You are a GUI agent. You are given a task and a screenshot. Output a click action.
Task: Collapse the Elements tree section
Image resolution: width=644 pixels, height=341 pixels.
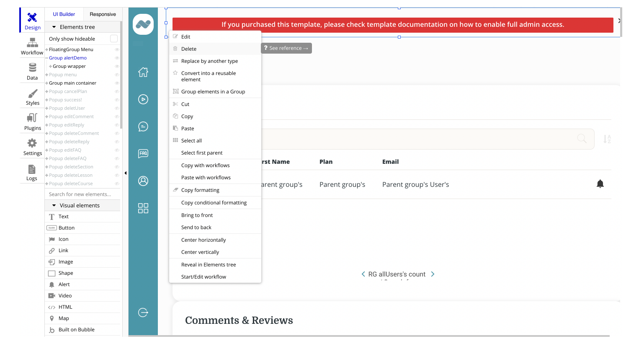coord(54,27)
